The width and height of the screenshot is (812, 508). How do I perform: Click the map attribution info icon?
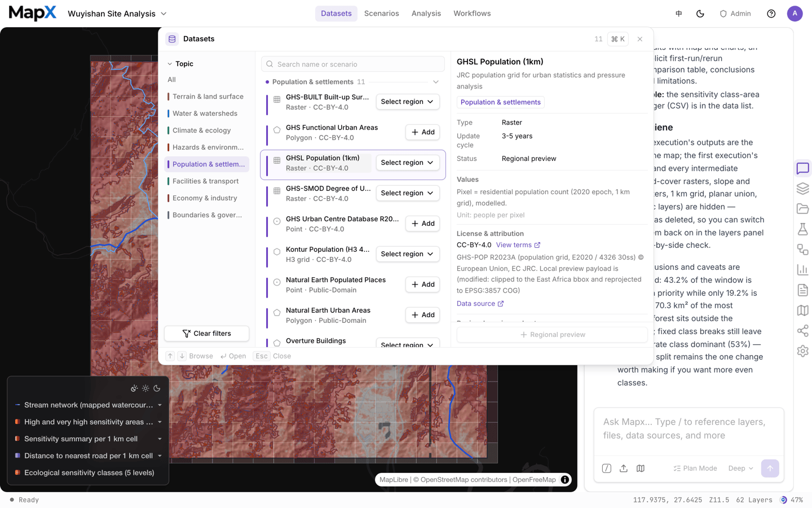pos(565,480)
